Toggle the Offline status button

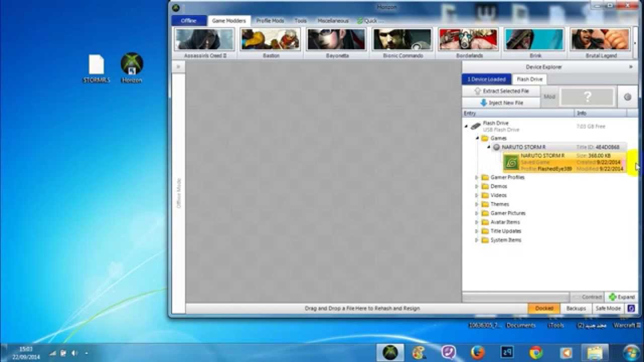[x=189, y=21]
